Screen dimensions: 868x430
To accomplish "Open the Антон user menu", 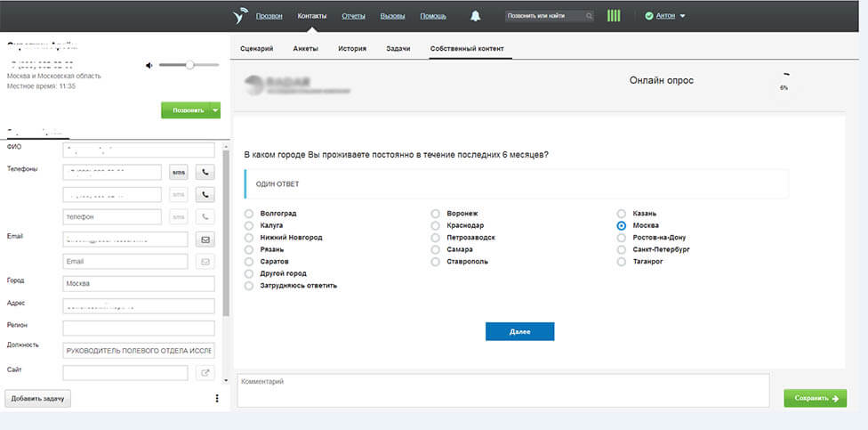I will [x=669, y=16].
